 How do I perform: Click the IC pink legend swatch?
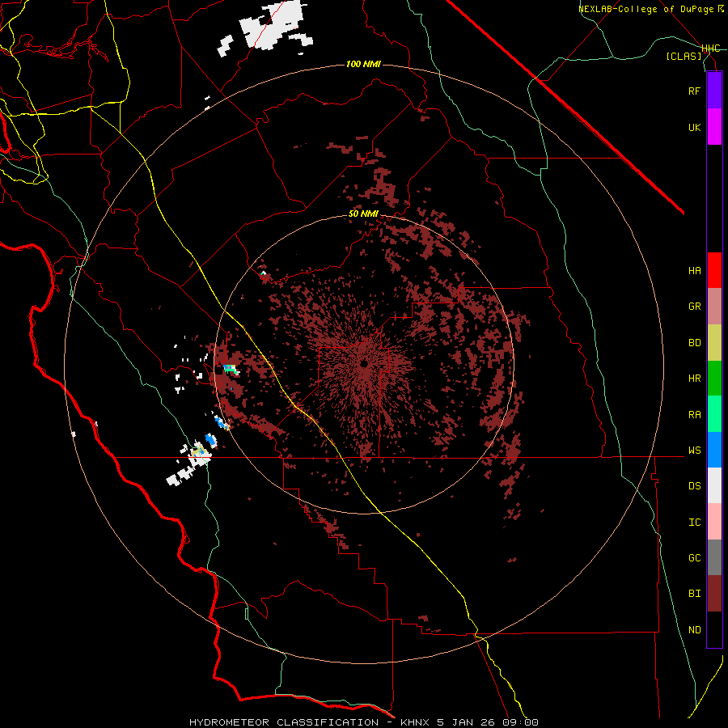(714, 522)
